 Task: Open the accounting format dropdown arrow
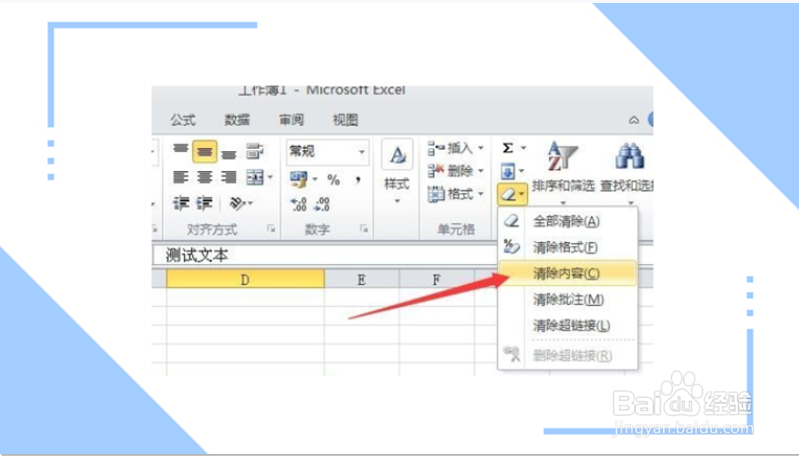(315, 179)
